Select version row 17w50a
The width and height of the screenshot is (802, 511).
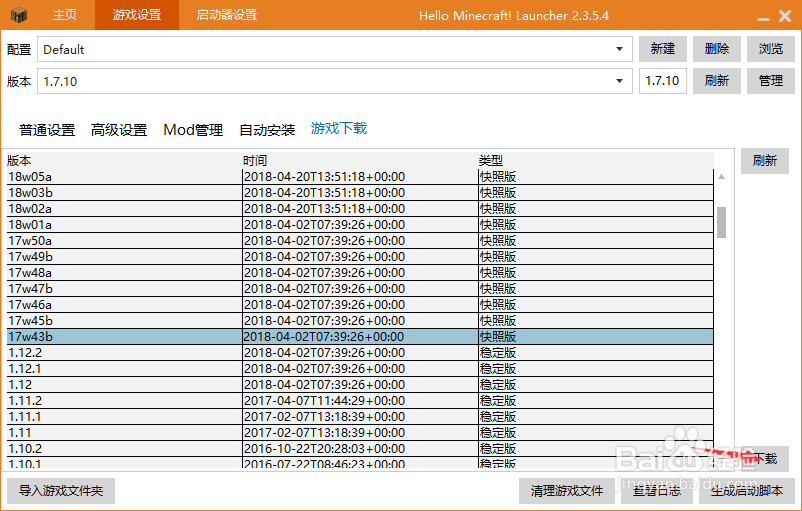pyautogui.click(x=360, y=241)
